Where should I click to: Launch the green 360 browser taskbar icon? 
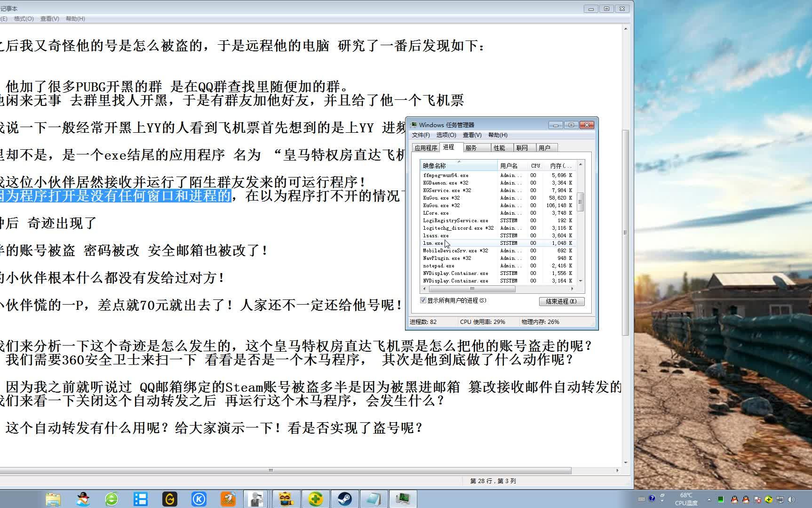tap(111, 499)
